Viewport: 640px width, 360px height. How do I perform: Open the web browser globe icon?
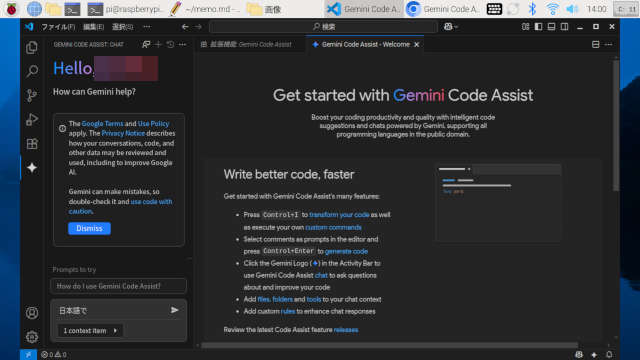(x=34, y=9)
